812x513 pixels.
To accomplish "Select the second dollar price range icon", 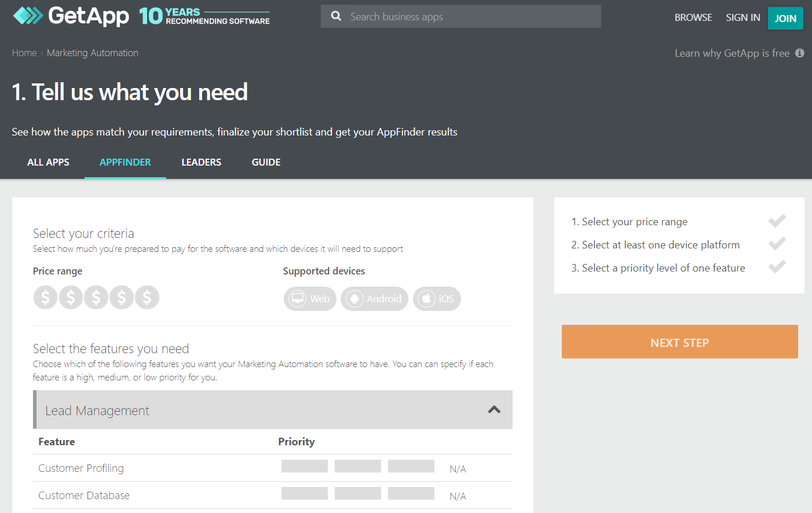I will coord(71,298).
